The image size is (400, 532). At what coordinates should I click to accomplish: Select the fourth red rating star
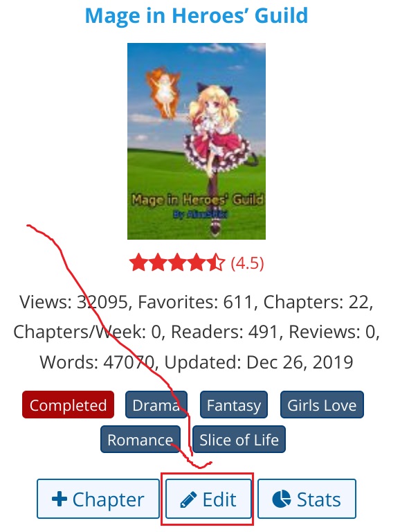(x=197, y=263)
